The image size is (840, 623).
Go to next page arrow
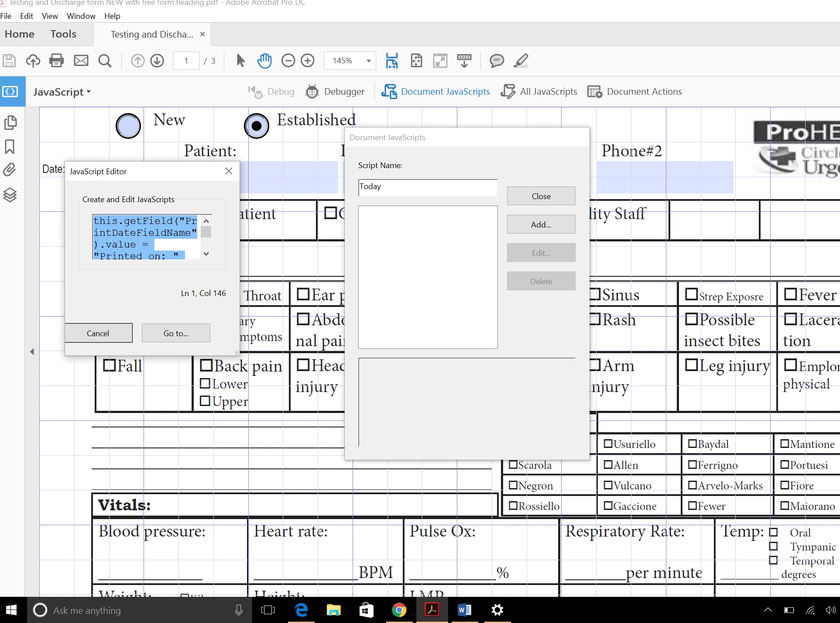coord(157,61)
